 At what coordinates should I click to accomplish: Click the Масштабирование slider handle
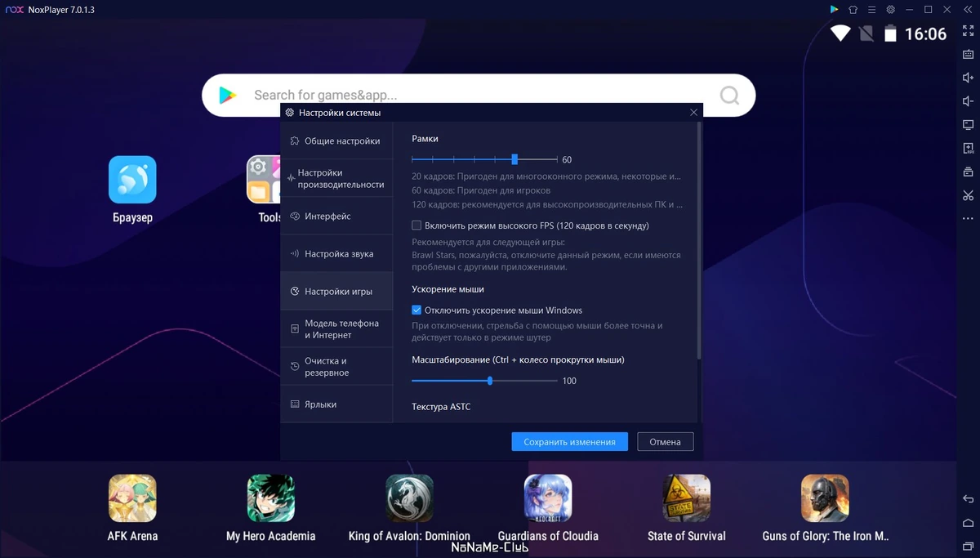490,381
